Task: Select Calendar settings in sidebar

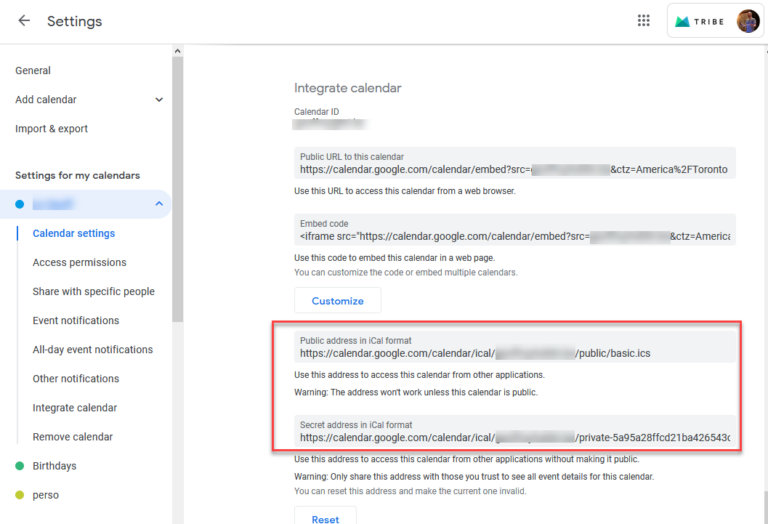Action: (x=74, y=233)
